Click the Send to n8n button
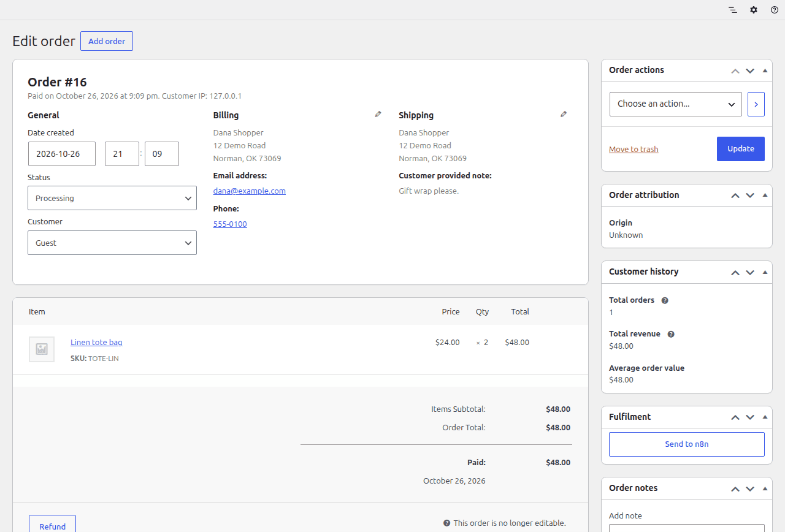 tap(687, 444)
